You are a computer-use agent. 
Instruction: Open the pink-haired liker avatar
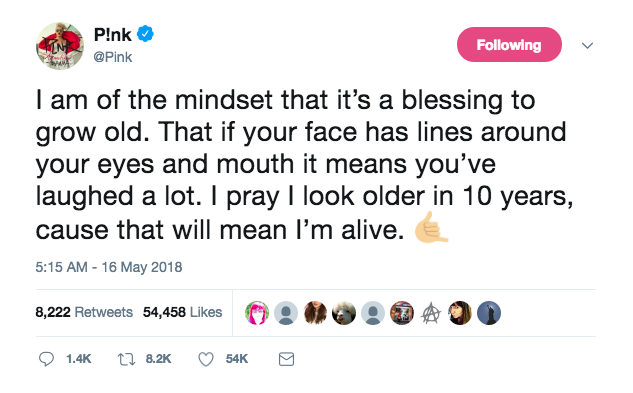257,313
